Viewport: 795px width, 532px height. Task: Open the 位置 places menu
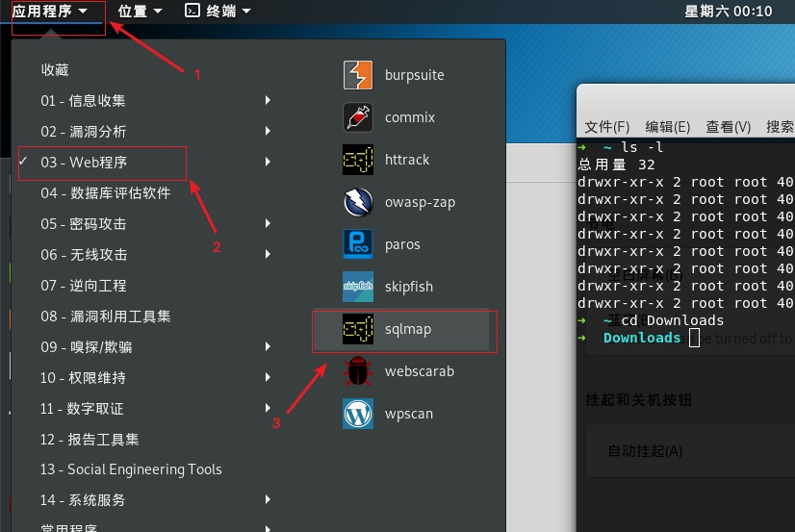tap(140, 11)
